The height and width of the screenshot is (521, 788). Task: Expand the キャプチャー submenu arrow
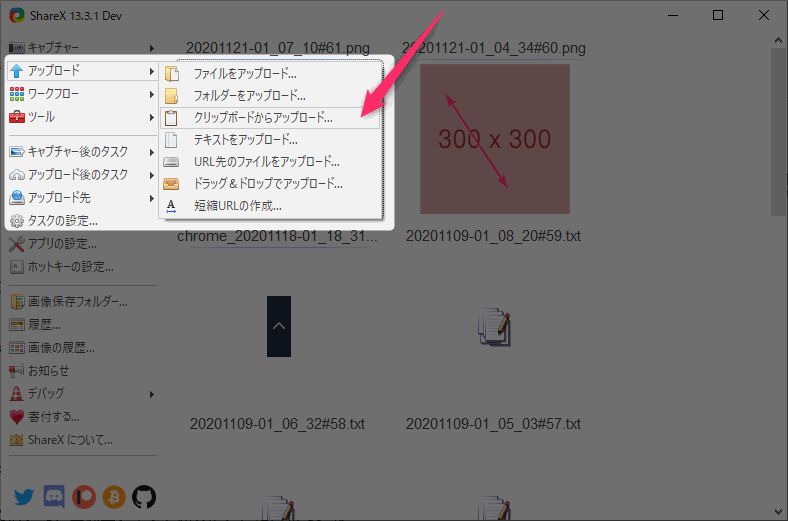coord(151,48)
